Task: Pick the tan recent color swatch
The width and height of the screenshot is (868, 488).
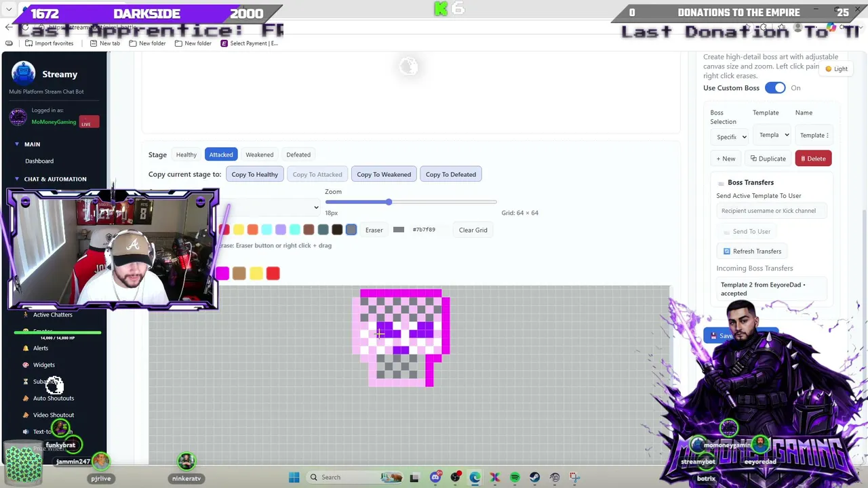Action: tap(239, 273)
